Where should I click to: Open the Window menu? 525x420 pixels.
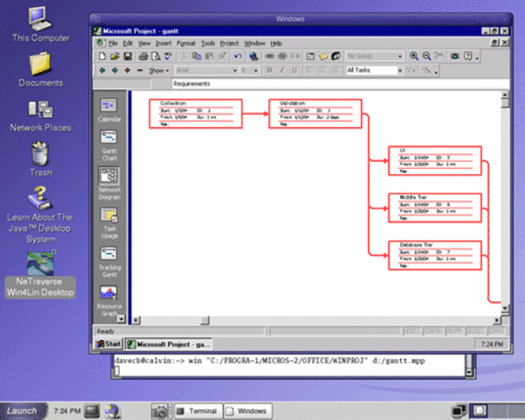(x=255, y=44)
